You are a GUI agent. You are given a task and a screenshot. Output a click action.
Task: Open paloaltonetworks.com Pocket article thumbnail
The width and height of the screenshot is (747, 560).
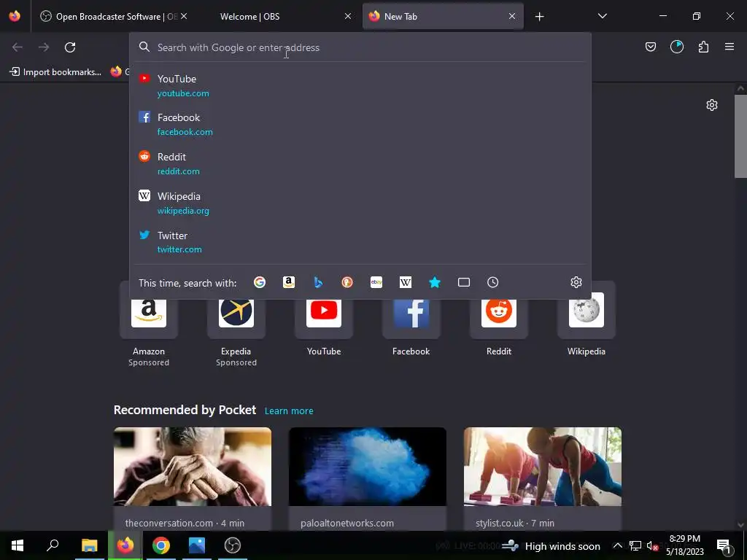point(368,467)
